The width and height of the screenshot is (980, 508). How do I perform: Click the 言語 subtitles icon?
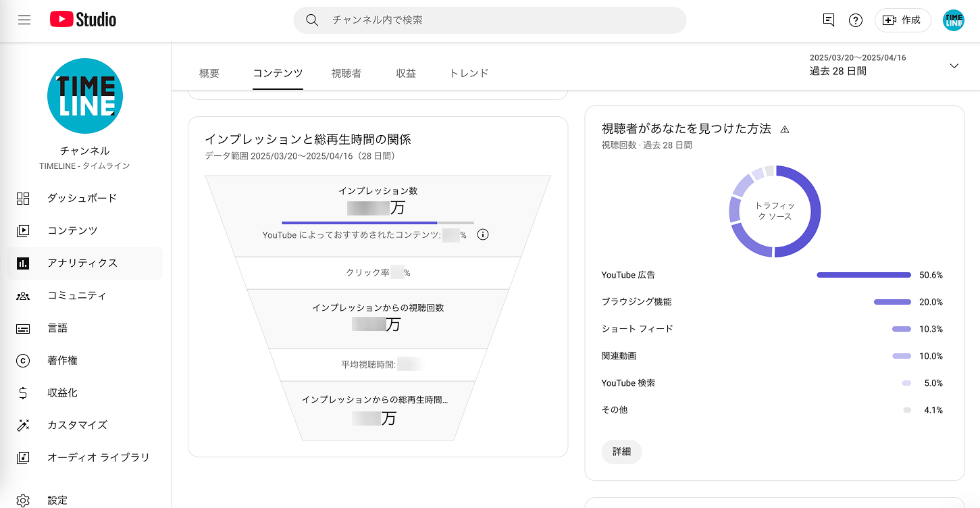click(23, 328)
